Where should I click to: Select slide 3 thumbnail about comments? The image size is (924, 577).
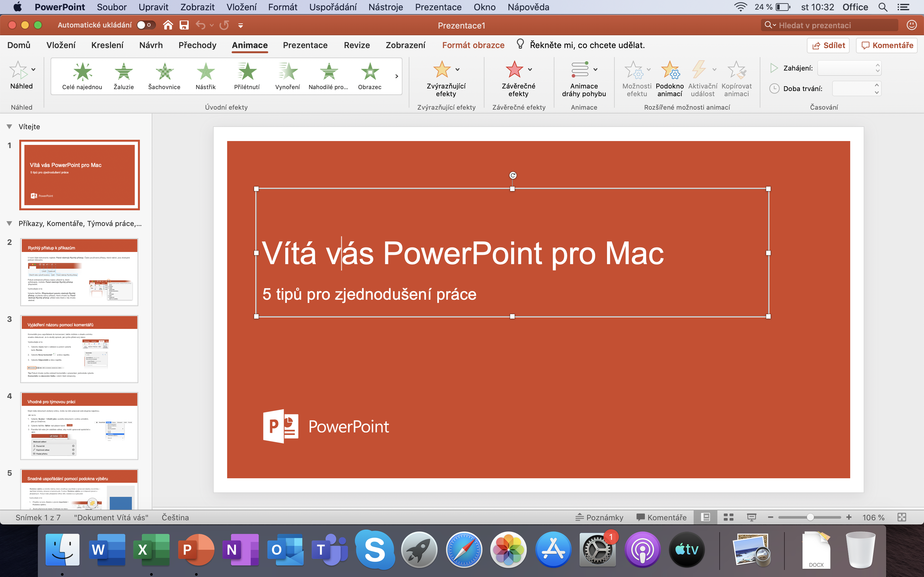(x=79, y=349)
